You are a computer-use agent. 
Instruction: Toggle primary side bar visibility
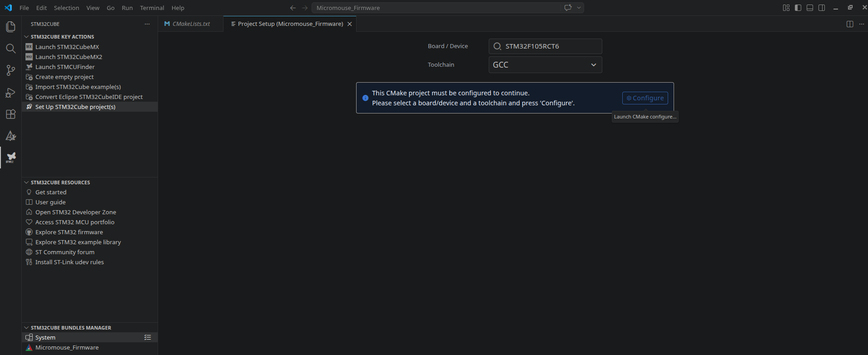point(798,8)
